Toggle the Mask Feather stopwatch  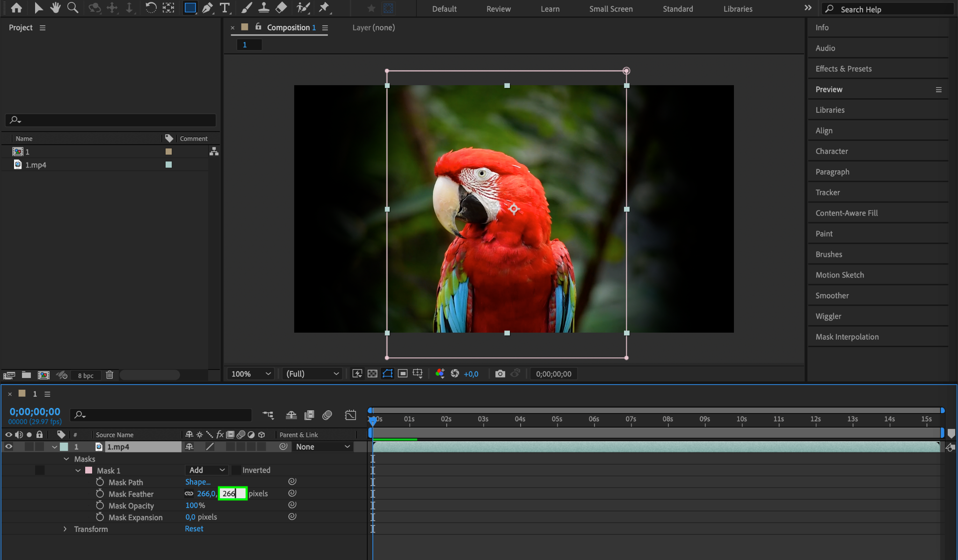pos(100,494)
